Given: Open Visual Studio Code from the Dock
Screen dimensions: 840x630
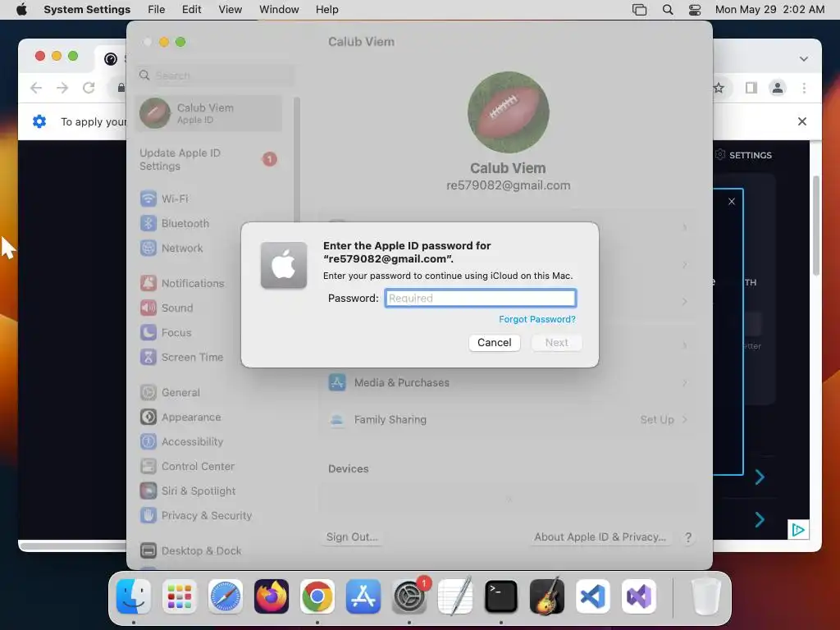Looking at the screenshot, I should pos(593,596).
